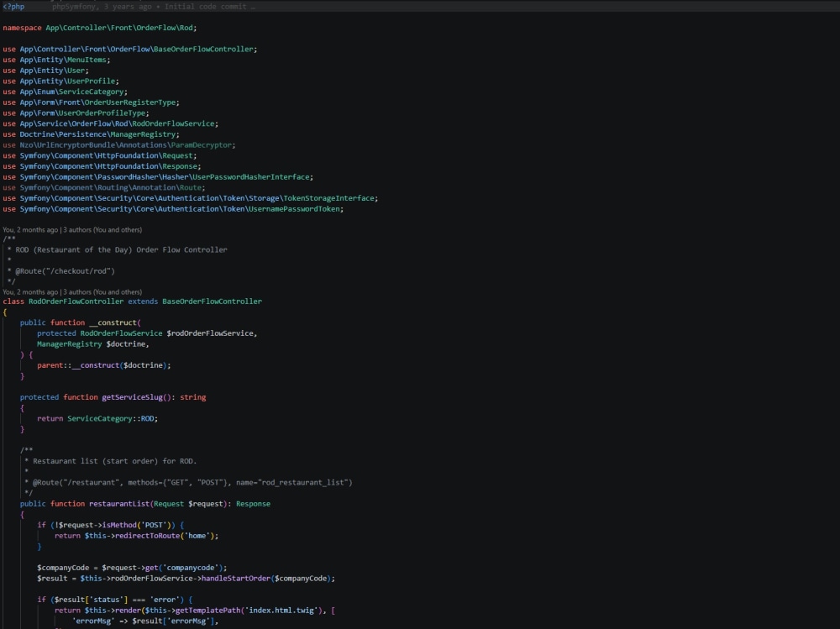This screenshot has height=629, width=840.
Task: Click the UserOrderProfileType import line
Action: click(76, 113)
